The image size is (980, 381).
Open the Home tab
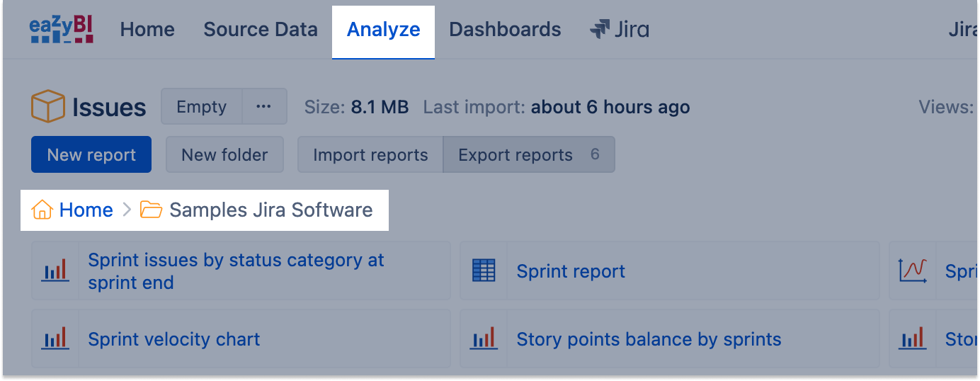click(147, 30)
